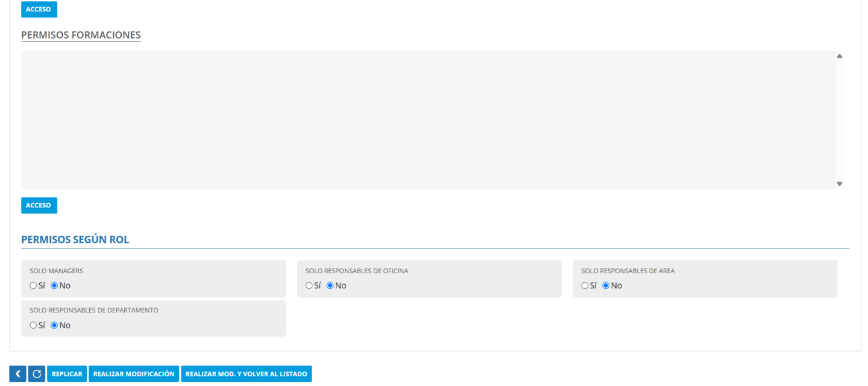Click REALIZAR MODIFICACIÓN button
Viewport: 868px width, 386px height.
coord(134,374)
